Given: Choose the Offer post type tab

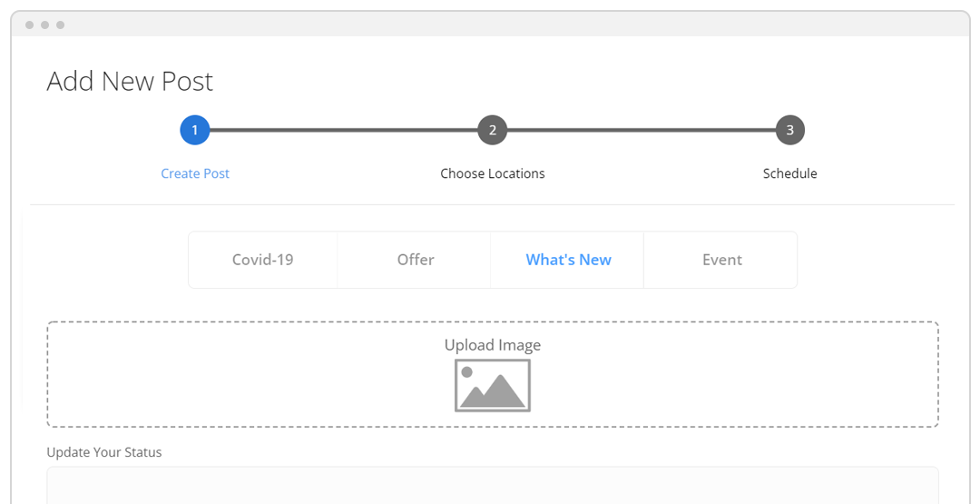Looking at the screenshot, I should coord(415,260).
